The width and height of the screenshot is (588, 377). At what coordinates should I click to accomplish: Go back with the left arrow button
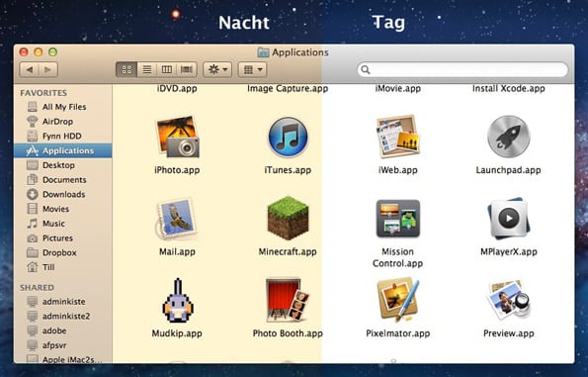(x=30, y=69)
